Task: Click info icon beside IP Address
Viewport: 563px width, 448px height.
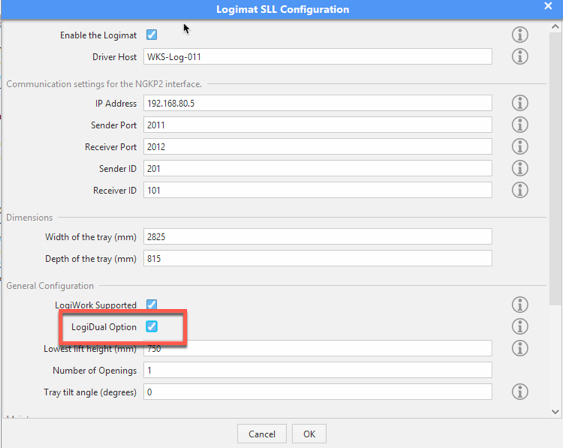Action: (520, 103)
